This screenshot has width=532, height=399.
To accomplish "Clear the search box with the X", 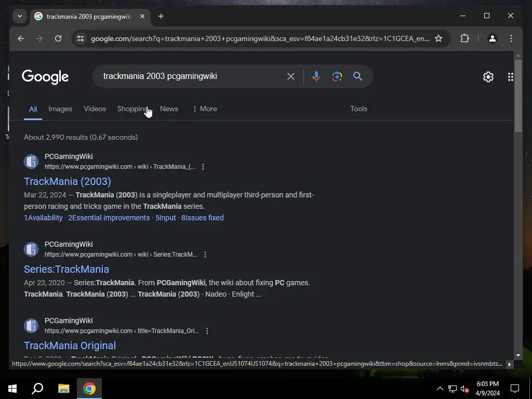I will [291, 76].
